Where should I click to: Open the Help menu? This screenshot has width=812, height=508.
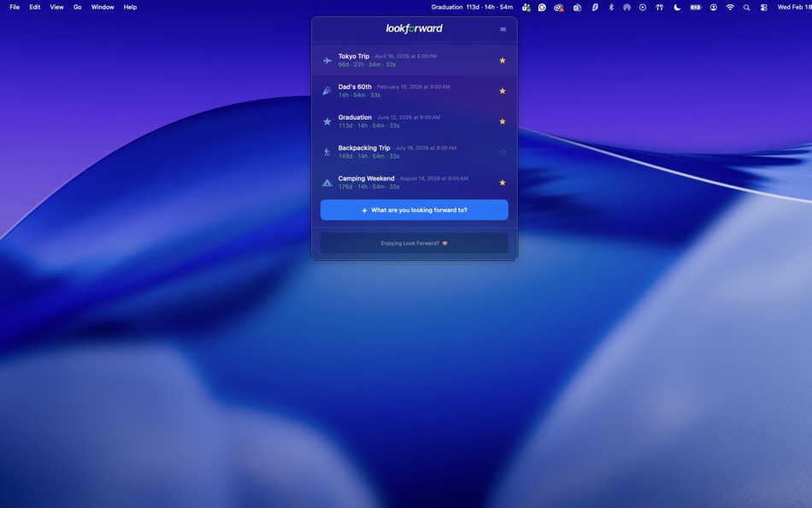click(x=130, y=6)
